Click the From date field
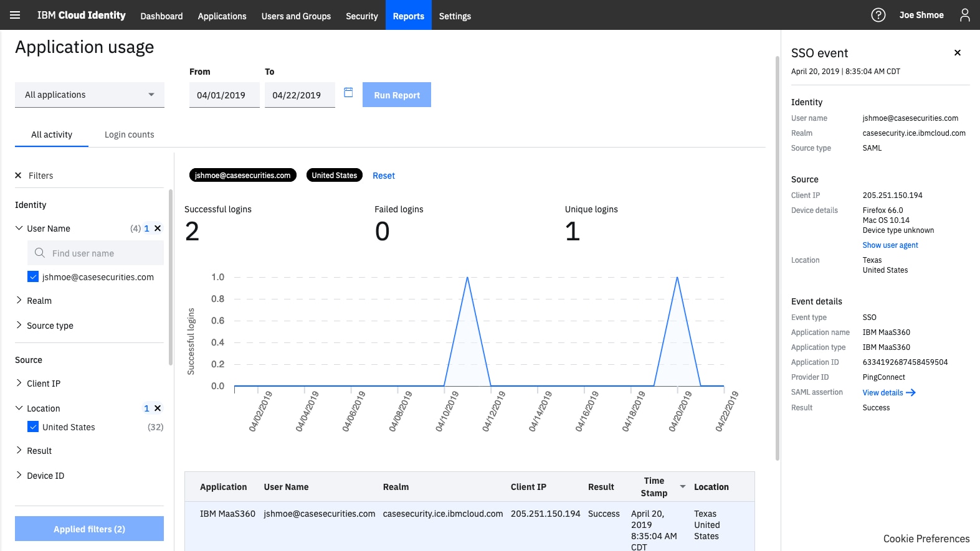 click(x=224, y=95)
